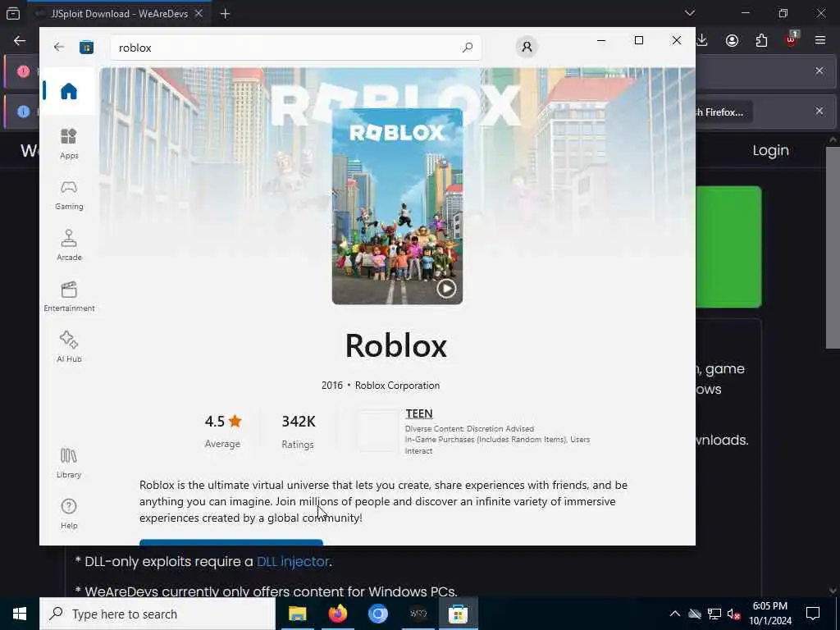
Task: Open the Gaming section in sidebar
Action: (x=69, y=195)
